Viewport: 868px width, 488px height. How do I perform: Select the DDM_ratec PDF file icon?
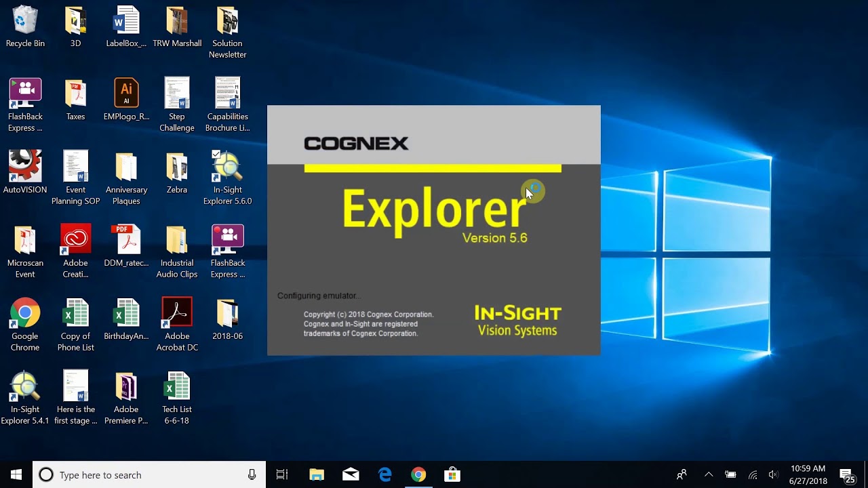pyautogui.click(x=126, y=240)
